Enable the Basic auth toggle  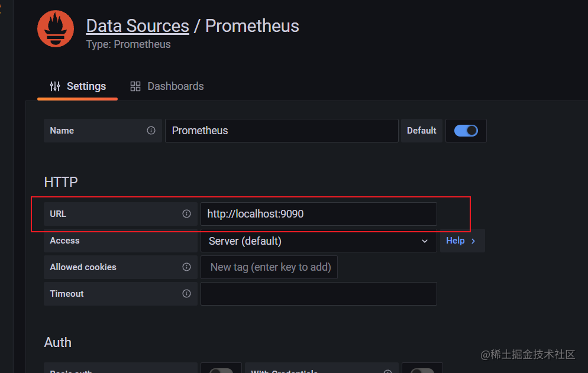[221, 370]
